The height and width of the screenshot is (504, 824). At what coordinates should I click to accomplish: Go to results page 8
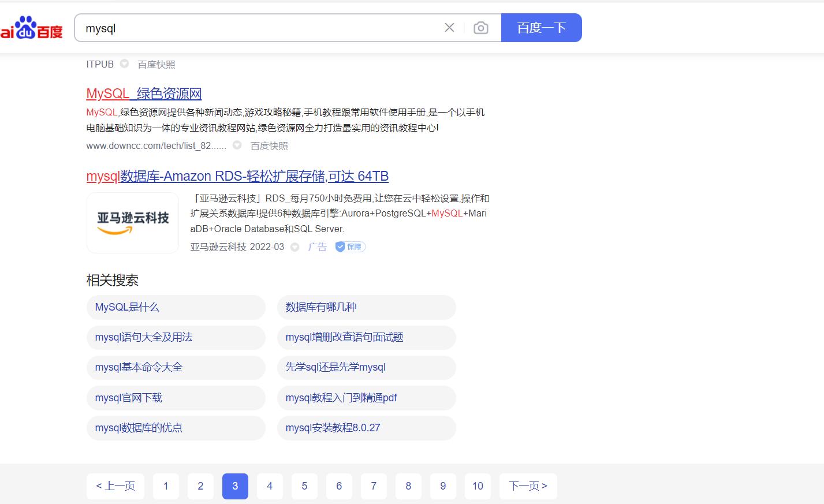408,486
